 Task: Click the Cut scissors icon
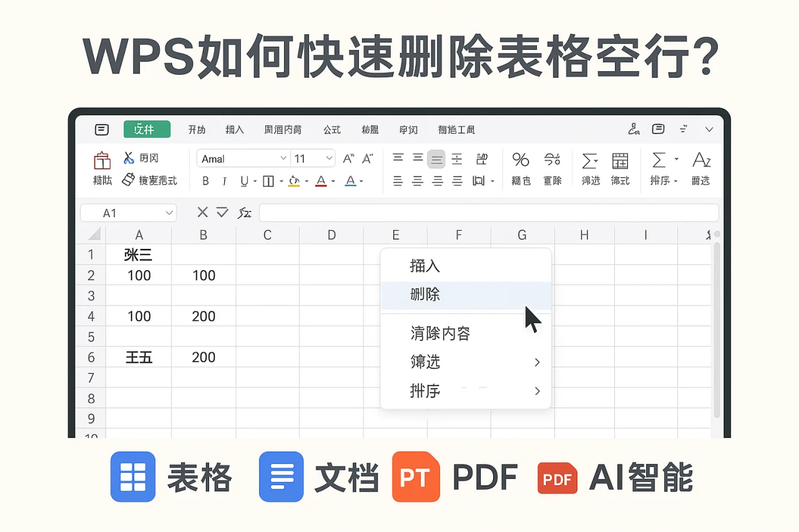pos(129,158)
